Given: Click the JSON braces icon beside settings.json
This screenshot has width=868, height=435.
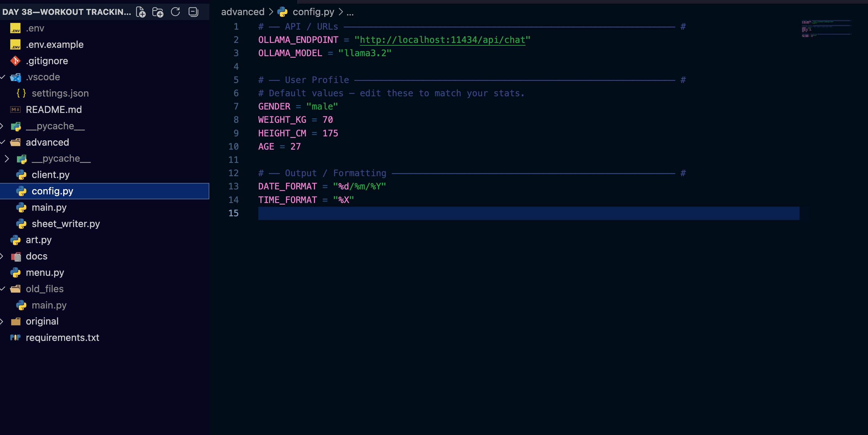Looking at the screenshot, I should [21, 93].
